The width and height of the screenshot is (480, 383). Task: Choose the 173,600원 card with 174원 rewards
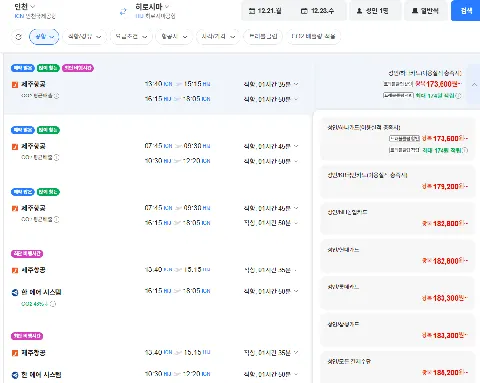(397, 139)
